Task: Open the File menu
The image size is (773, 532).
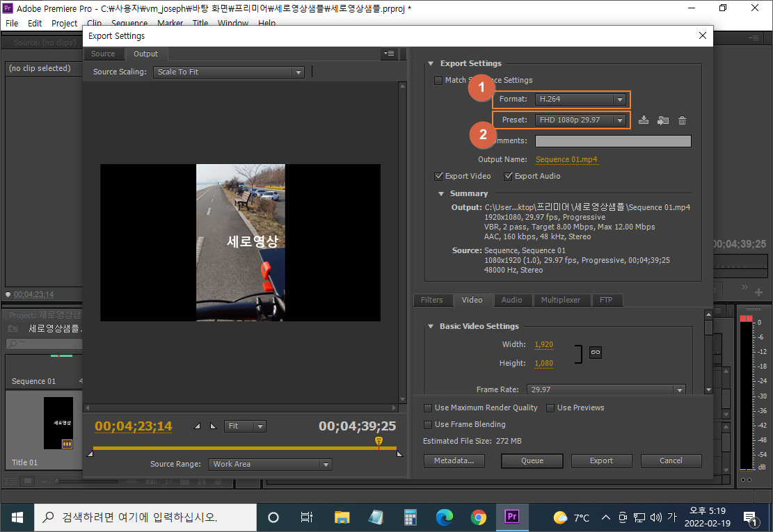Action: 12,23
